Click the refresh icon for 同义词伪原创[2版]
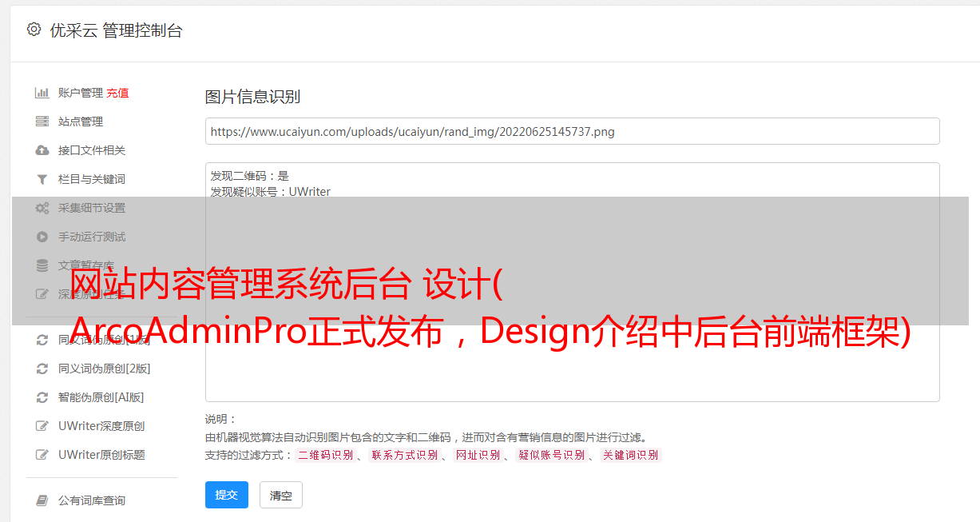 point(42,369)
